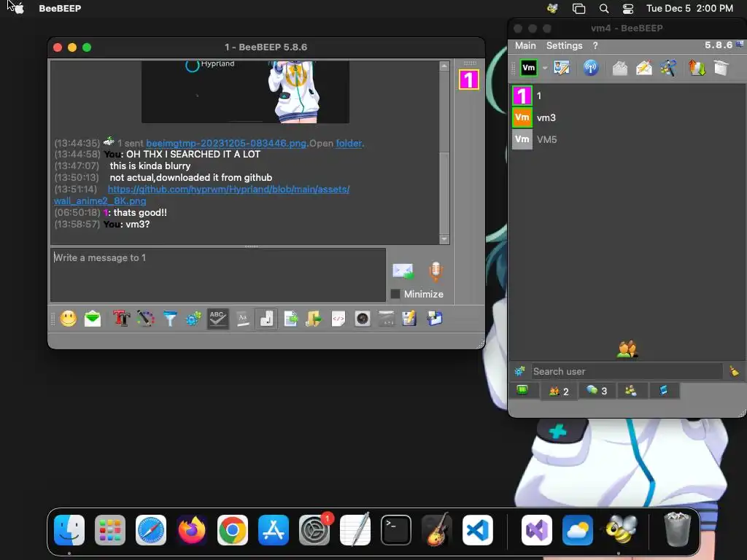Click the code snippet icon
This screenshot has height=560, width=747.
coord(338,319)
